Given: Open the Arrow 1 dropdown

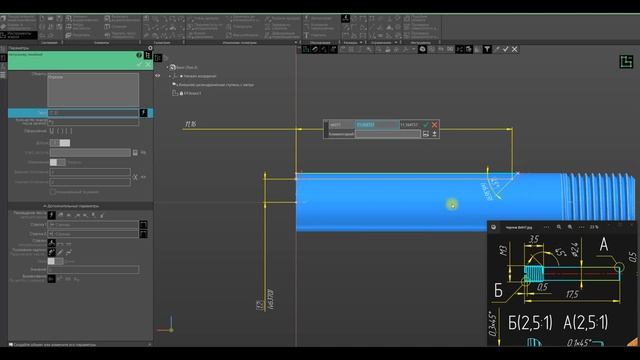Looking at the screenshot, I should click(x=93, y=224).
